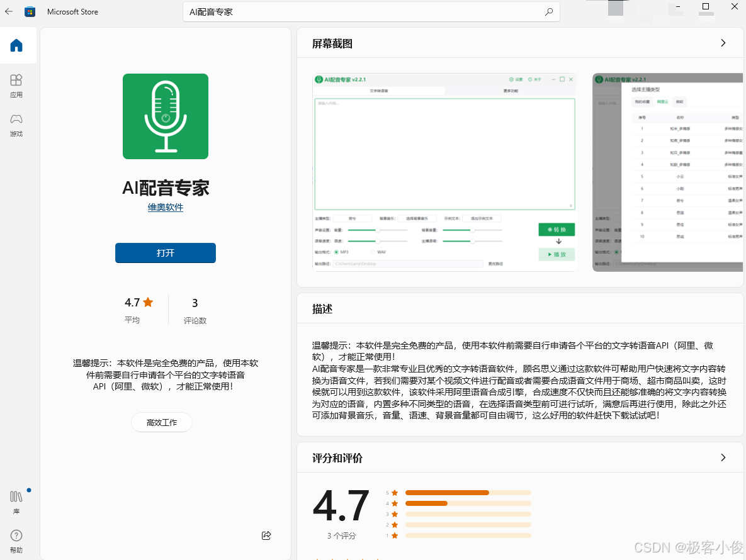
Task: Click the Microsoft Store logo icon
Action: pyautogui.click(x=30, y=12)
